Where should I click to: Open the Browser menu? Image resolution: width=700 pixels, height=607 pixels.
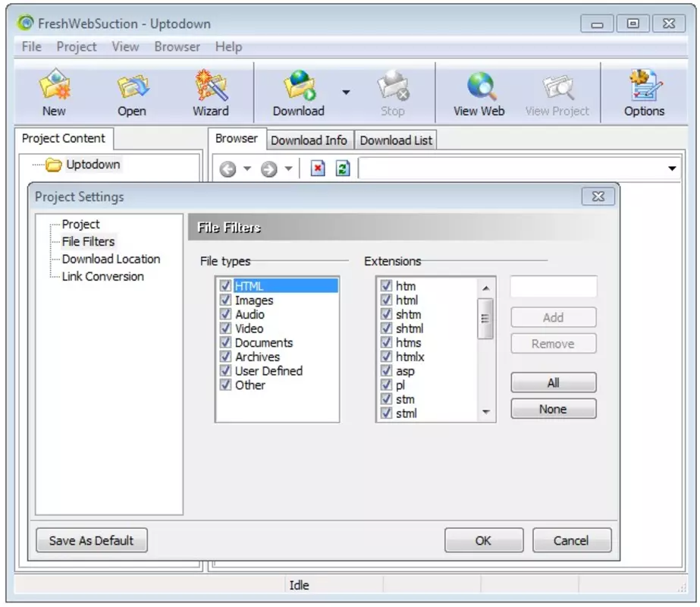pyautogui.click(x=177, y=47)
